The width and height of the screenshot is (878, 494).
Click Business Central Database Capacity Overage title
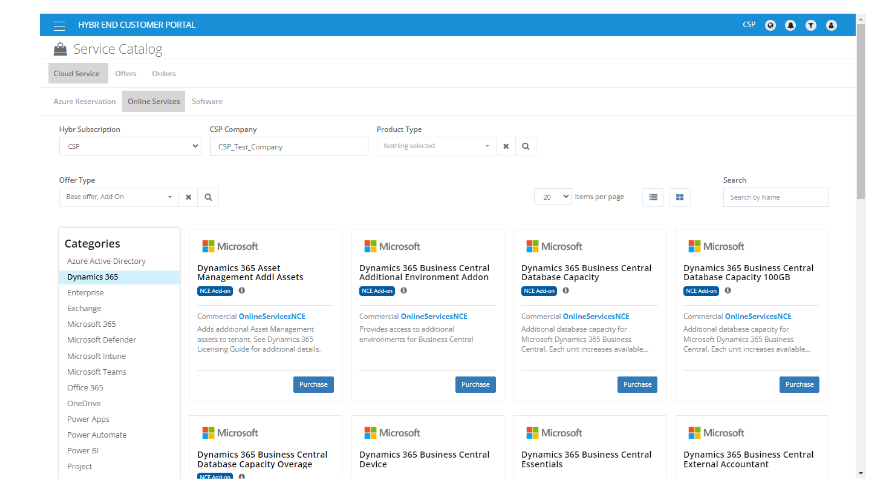click(263, 459)
